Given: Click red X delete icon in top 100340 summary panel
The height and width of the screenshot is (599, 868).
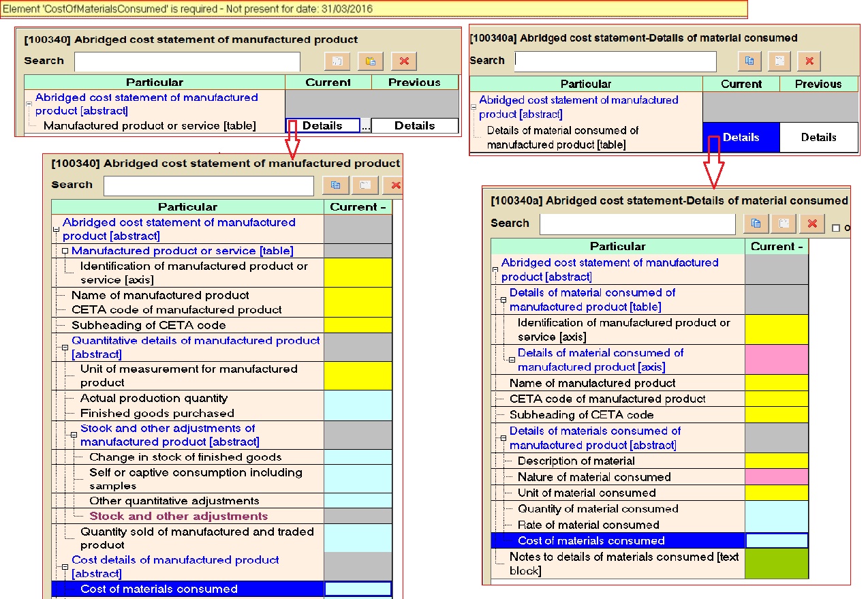Looking at the screenshot, I should click(404, 61).
